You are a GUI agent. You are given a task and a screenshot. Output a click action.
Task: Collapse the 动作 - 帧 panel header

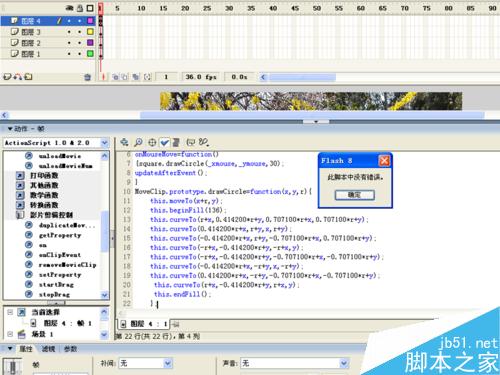(x=10, y=129)
